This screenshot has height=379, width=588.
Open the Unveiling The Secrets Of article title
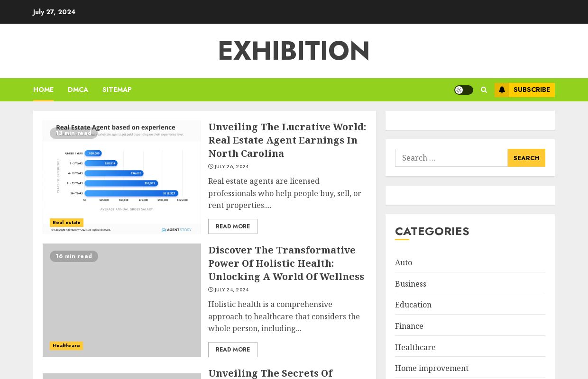[270, 373]
